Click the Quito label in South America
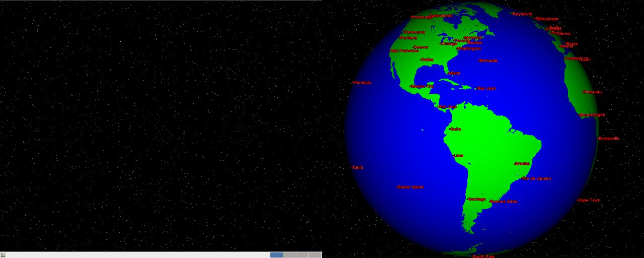The height and width of the screenshot is (258, 644). click(x=455, y=129)
